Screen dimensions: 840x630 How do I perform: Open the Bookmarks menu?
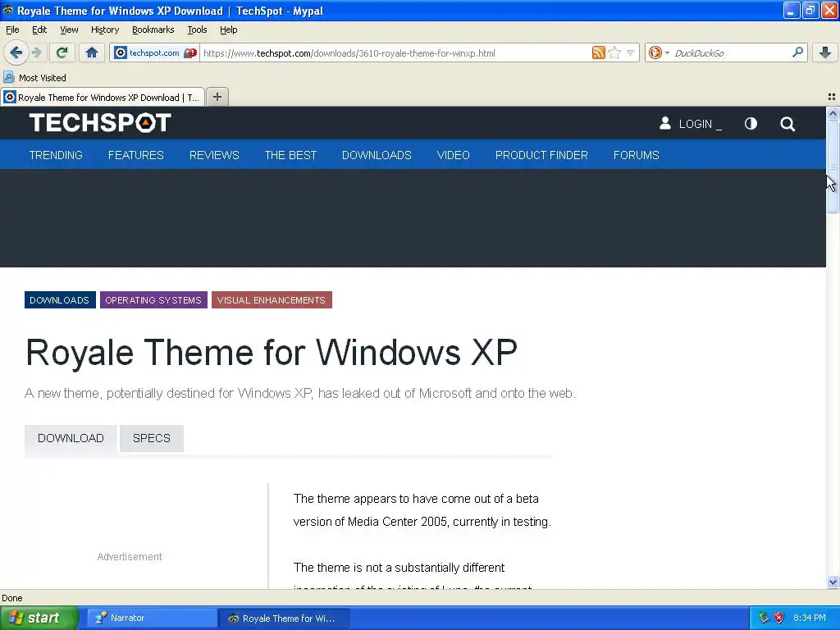pos(153,30)
